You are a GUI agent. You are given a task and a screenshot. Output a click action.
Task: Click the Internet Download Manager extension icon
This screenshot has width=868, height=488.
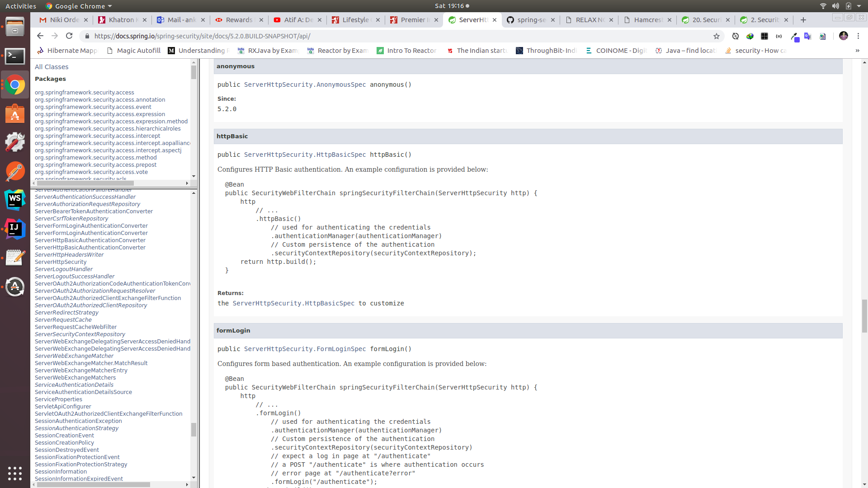click(x=750, y=36)
